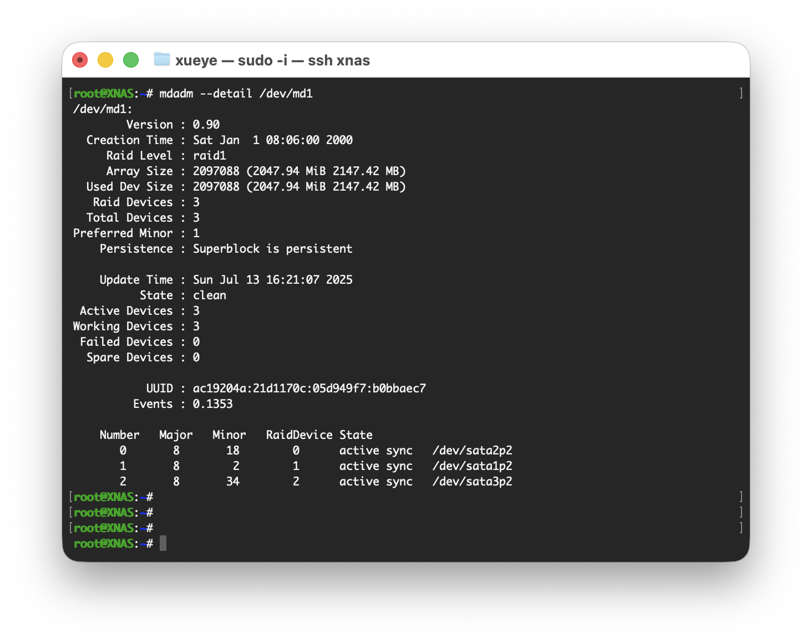
Task: Click the folder proxy icon in title bar
Action: 161,59
